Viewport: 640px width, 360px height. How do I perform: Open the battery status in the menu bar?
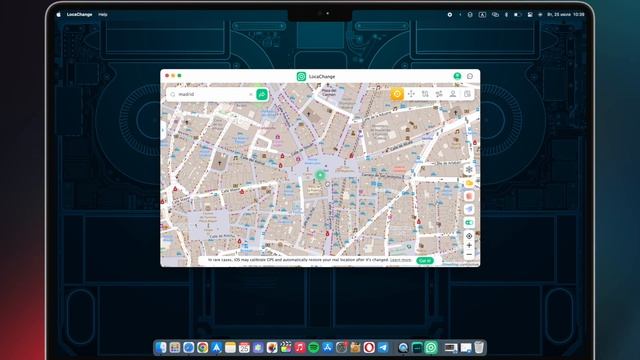coord(518,14)
